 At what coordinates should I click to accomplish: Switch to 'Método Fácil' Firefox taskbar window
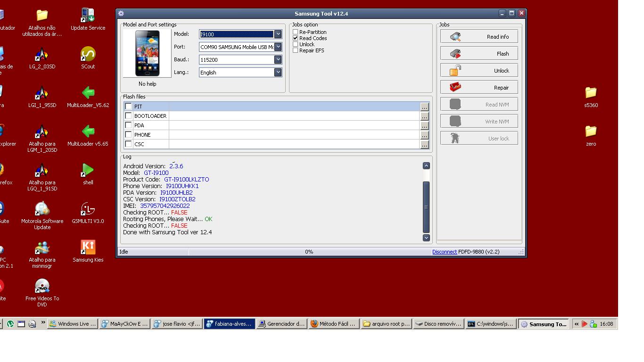pos(334,324)
